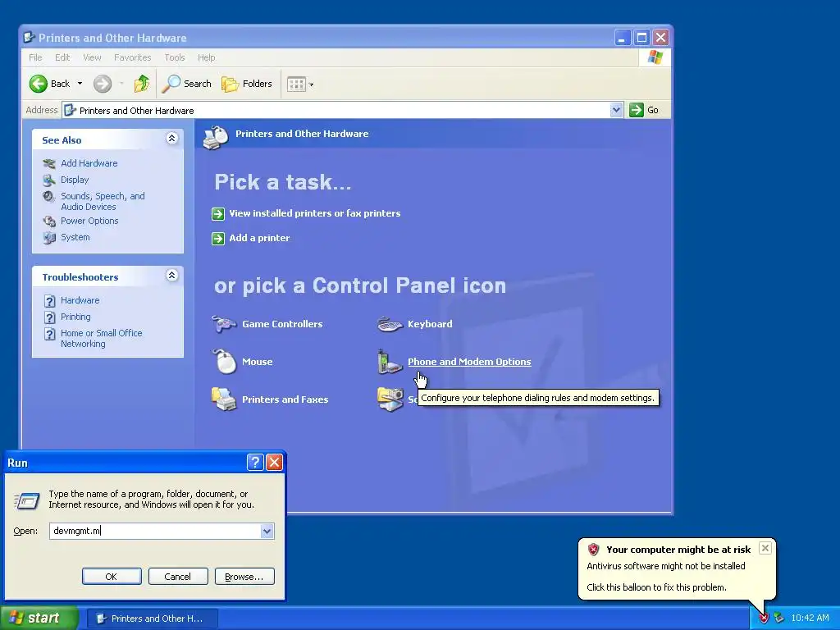This screenshot has height=630, width=840.
Task: Open the View menu
Action: pyautogui.click(x=92, y=57)
